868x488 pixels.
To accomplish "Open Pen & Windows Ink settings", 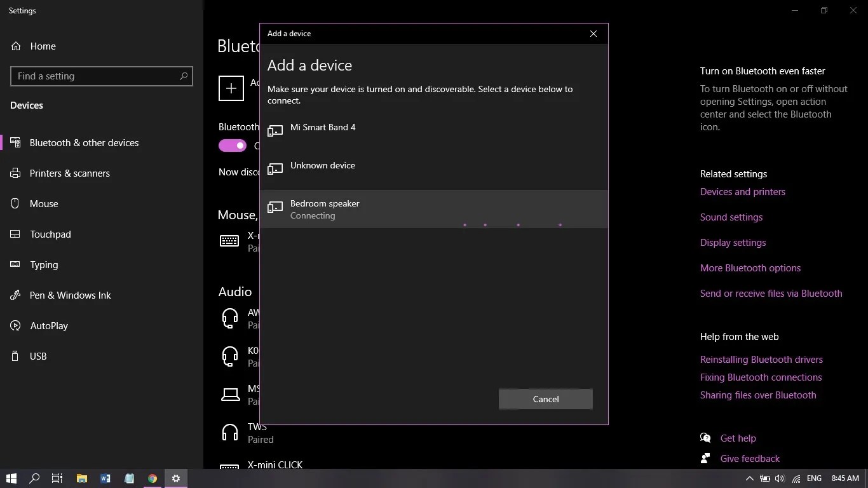I will 69,295.
